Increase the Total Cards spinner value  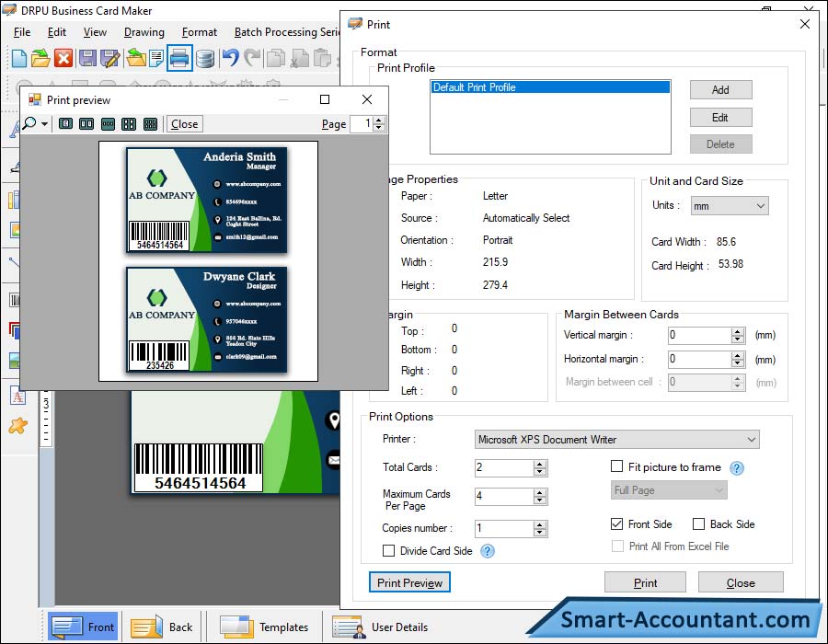point(540,464)
